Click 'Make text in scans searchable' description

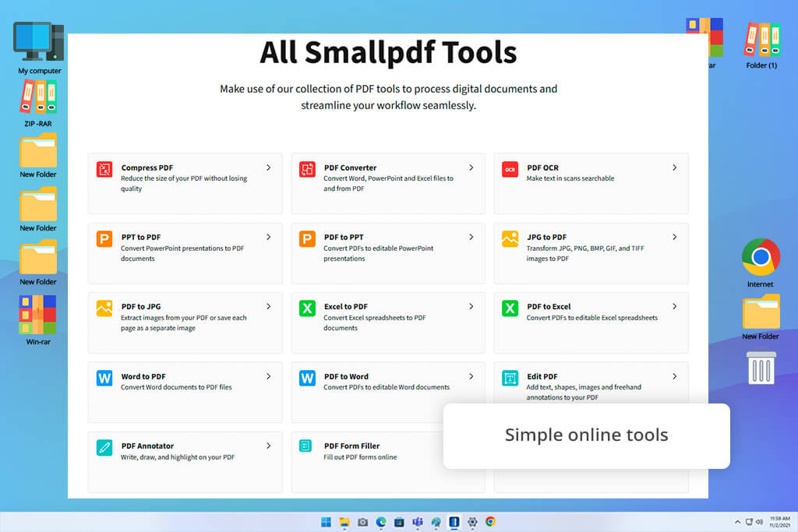click(570, 178)
